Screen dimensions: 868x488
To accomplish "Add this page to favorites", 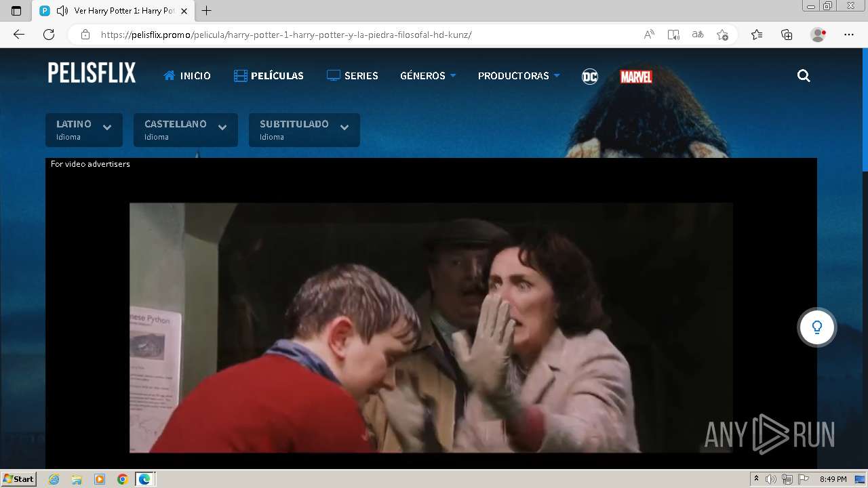I will [x=722, y=35].
